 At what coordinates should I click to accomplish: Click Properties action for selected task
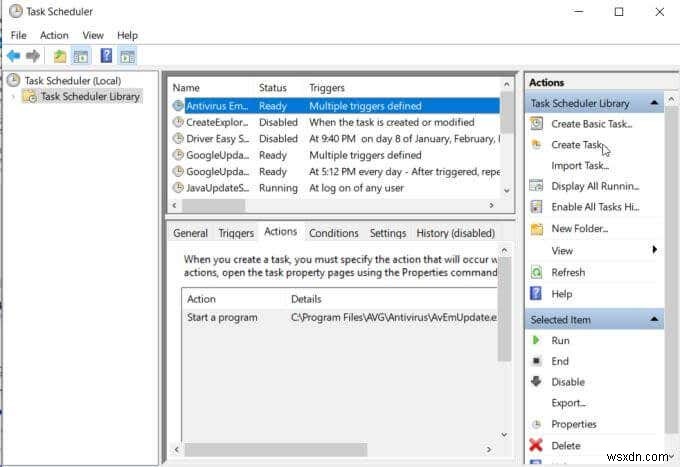click(x=574, y=424)
